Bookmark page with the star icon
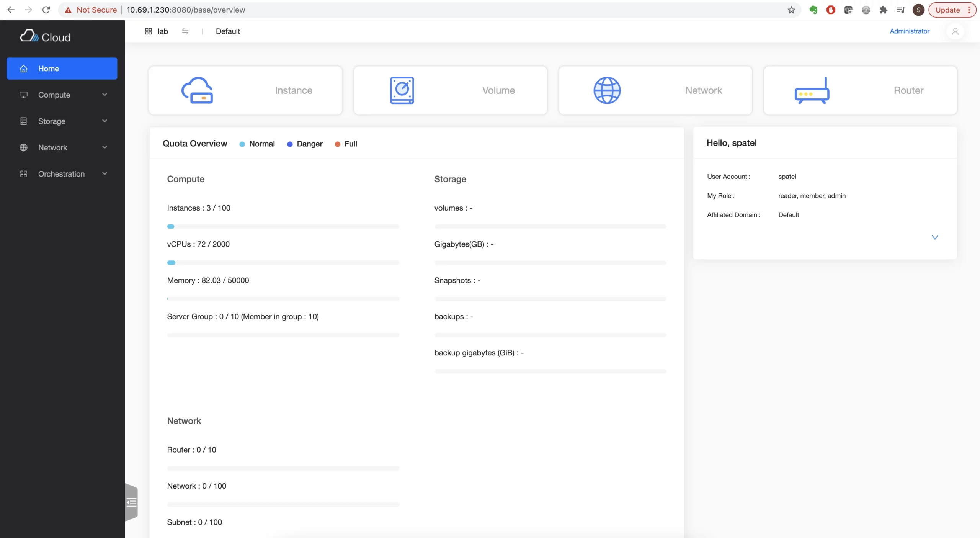 pos(791,10)
